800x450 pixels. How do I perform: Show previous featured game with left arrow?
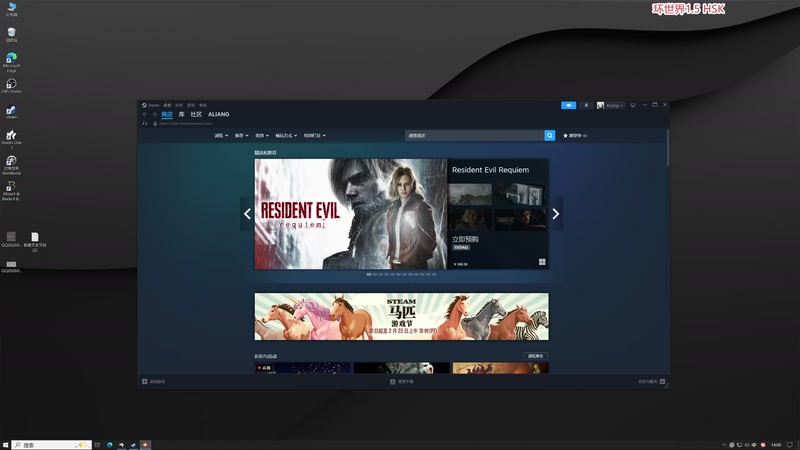click(x=247, y=214)
